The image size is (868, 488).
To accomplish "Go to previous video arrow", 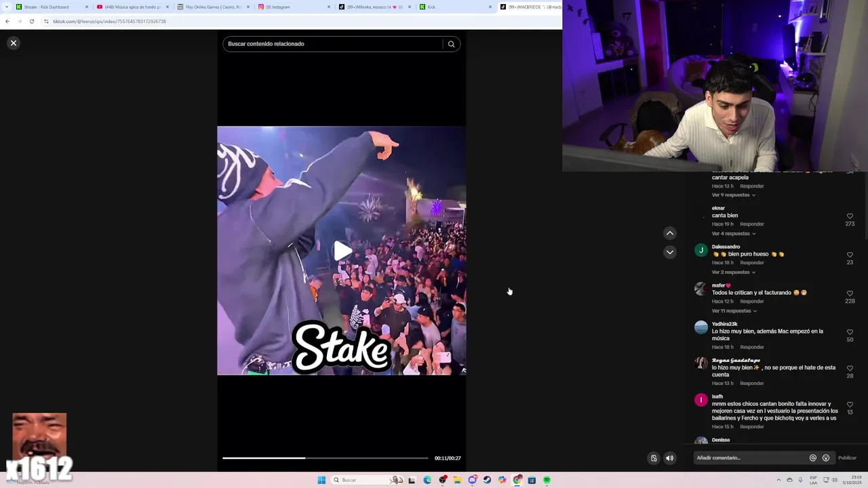I will [x=669, y=233].
